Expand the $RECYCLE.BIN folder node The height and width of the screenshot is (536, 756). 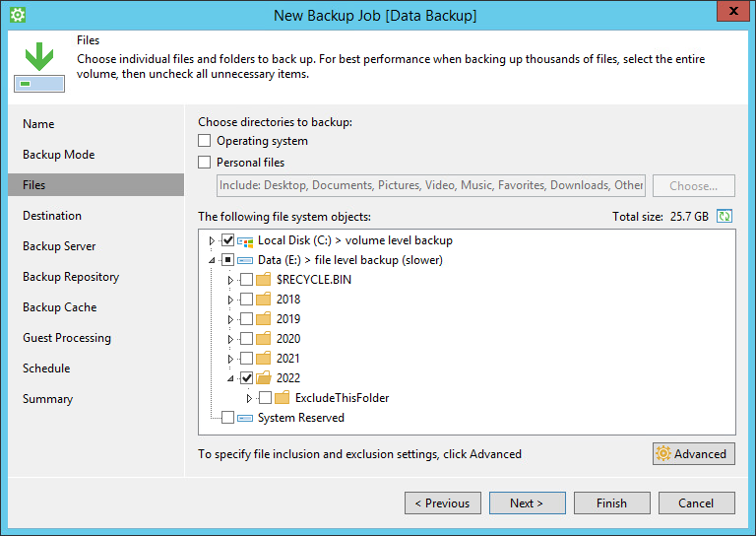230,280
